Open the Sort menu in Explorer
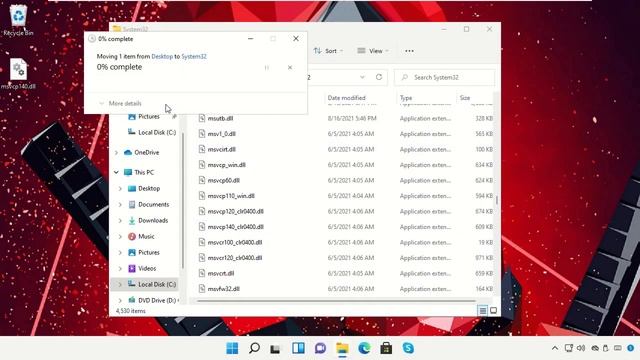The width and height of the screenshot is (640, 360). coord(329,51)
